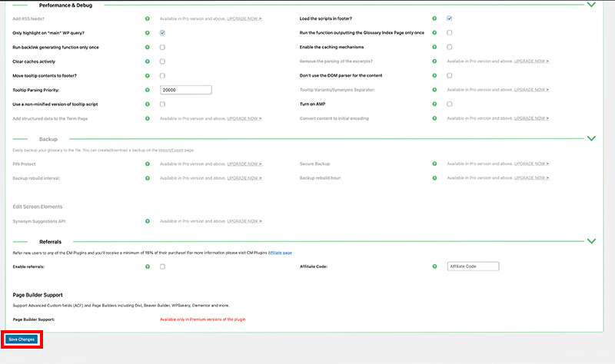Collapse the Referrals section chevron
615x364 pixels.
click(591, 241)
